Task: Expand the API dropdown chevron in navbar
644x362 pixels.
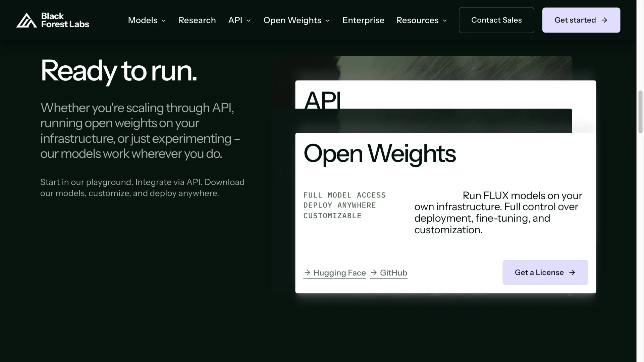Action: click(249, 20)
